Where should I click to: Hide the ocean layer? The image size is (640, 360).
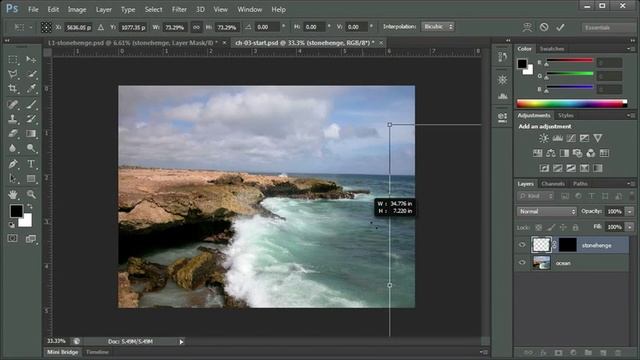(x=522, y=263)
